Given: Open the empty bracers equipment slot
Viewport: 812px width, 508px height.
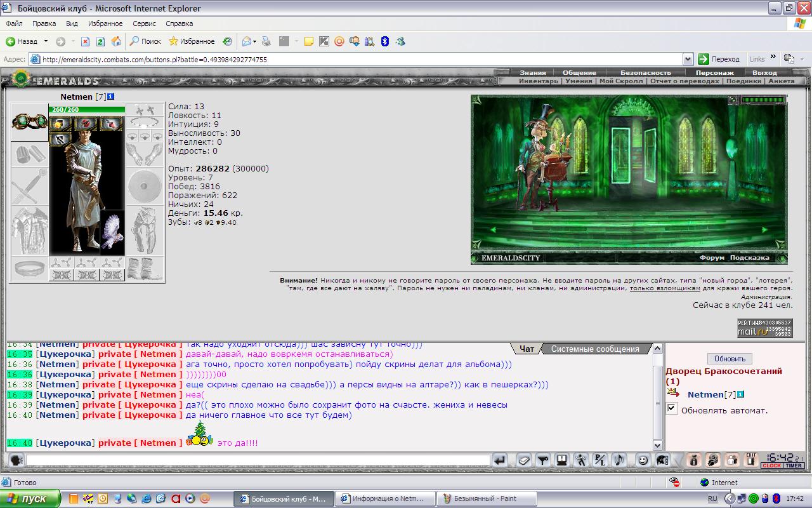Looking at the screenshot, I should [30, 154].
